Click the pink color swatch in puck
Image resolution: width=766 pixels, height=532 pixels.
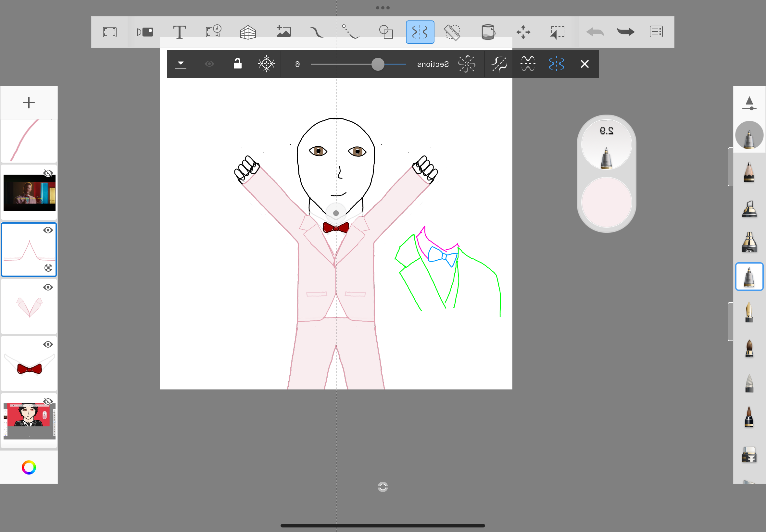click(x=606, y=202)
